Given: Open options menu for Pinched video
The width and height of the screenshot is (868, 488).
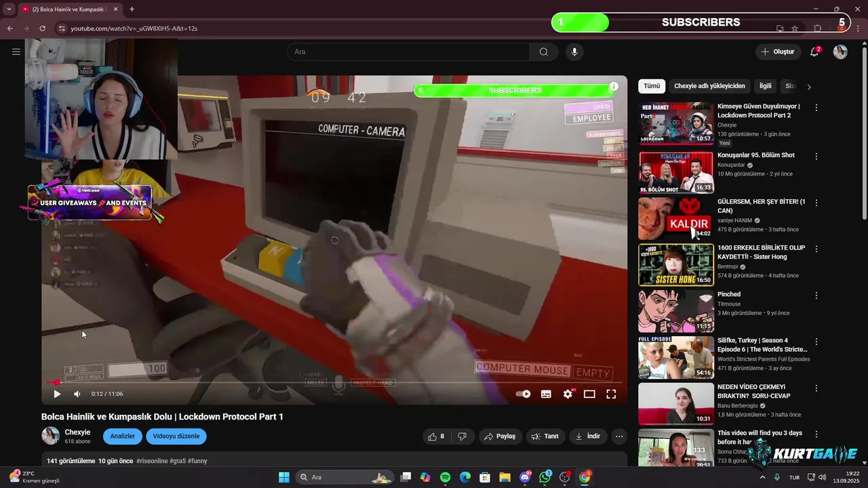Looking at the screenshot, I should 816,296.
